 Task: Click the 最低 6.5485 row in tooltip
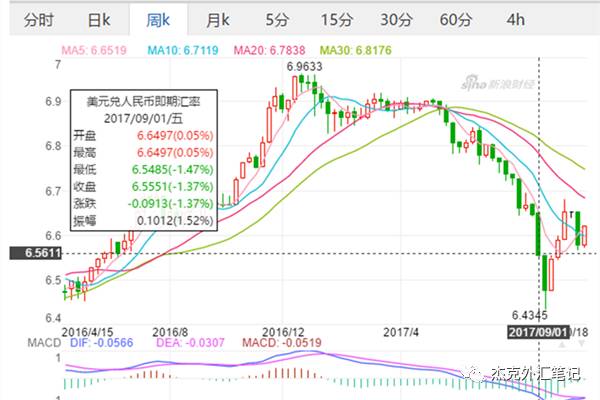[x=143, y=170]
